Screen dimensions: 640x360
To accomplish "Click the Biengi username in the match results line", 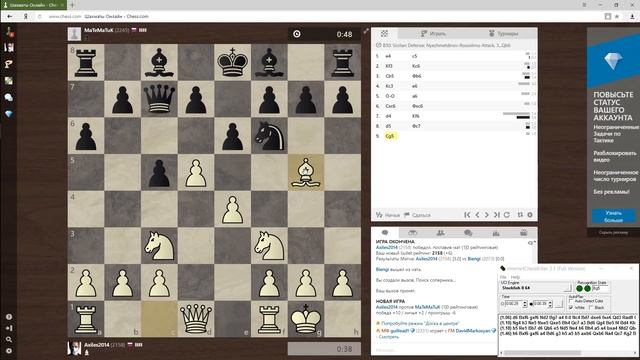I will 474,259.
